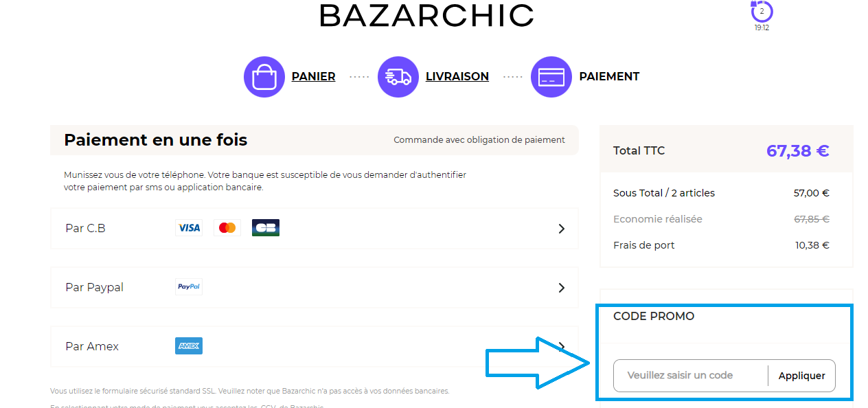Click Commande avec obligation de paiement text
The width and height of the screenshot is (868, 408).
pos(479,140)
